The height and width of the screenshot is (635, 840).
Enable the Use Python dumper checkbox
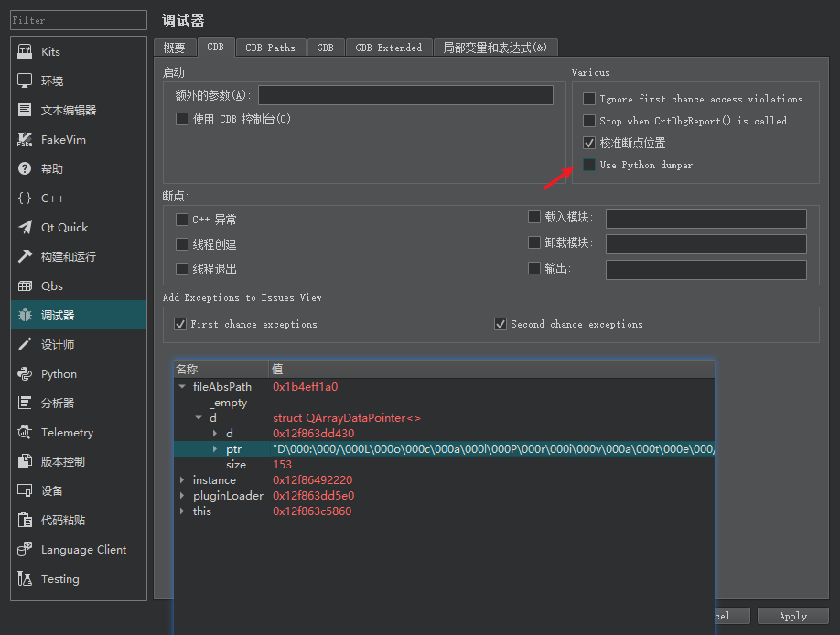(589, 165)
